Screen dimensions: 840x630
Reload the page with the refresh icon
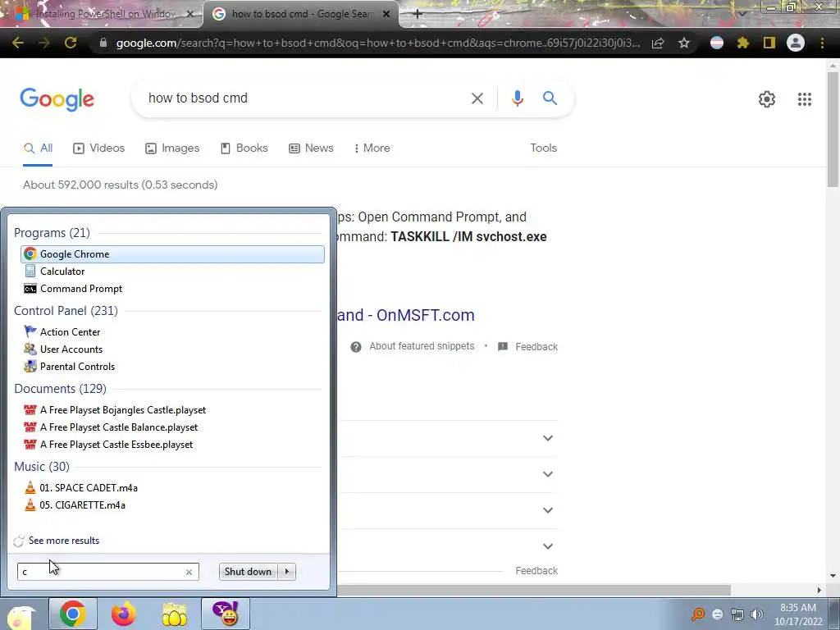[x=71, y=43]
